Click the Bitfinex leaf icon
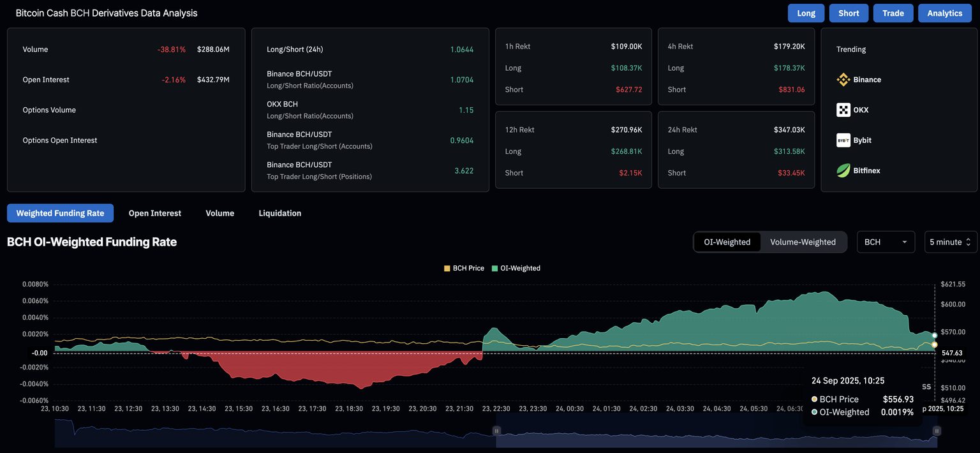 click(843, 170)
